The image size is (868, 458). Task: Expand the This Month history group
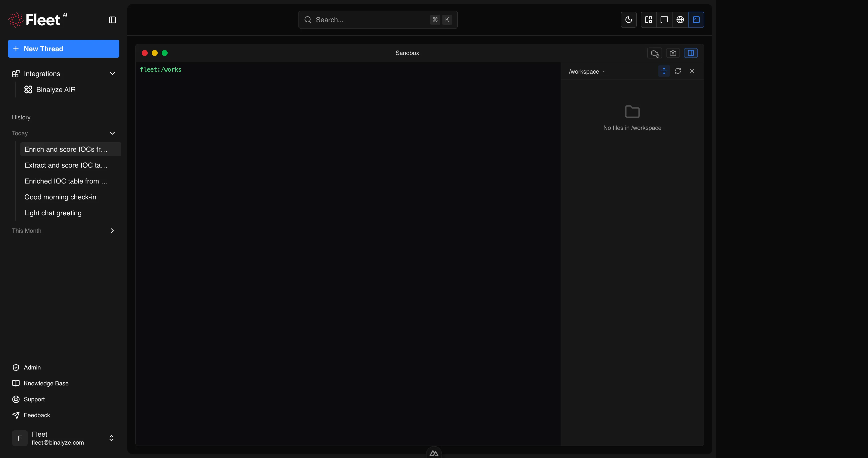click(112, 231)
